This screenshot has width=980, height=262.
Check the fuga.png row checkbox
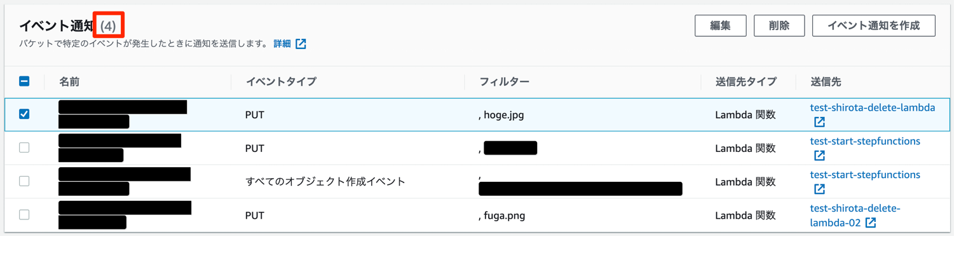click(x=24, y=215)
